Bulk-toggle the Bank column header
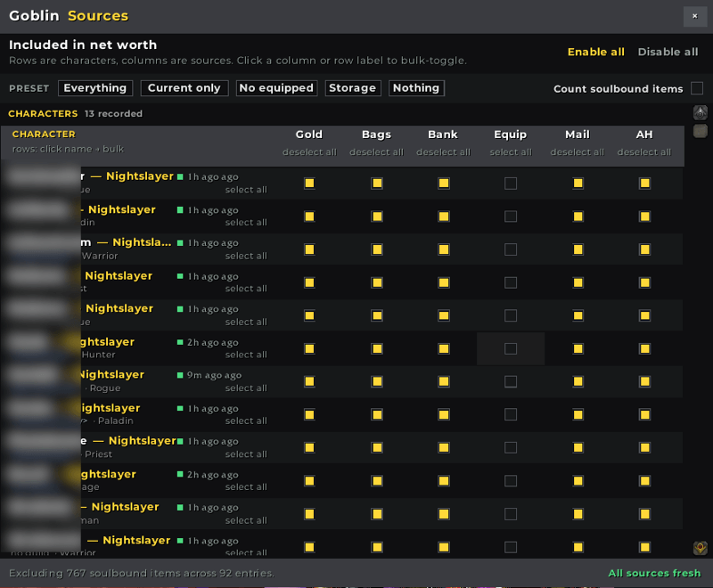This screenshot has height=588, width=713. tap(443, 135)
